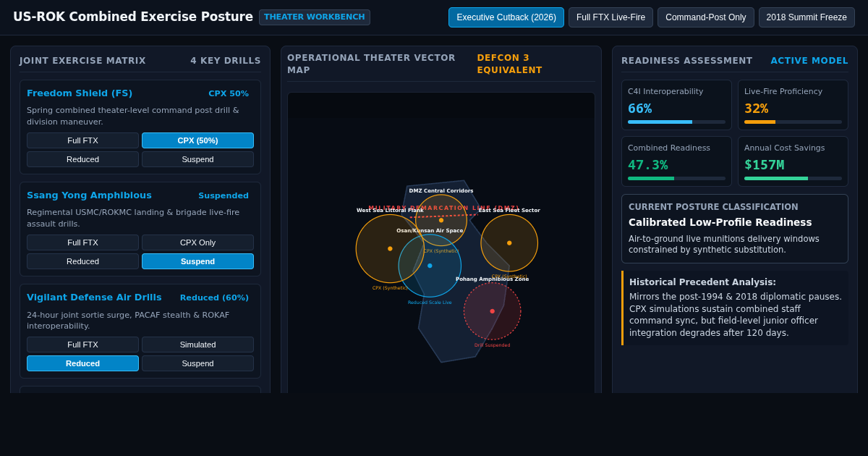Click the DEFCON 3 EQUIVALENT label
Screen dimensions: 868x456
coord(509,64)
